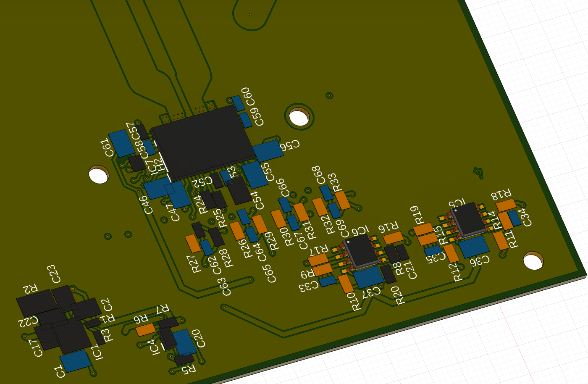Screen dimensions: 588x384
Task: Click the C60 capacitor
Action: pyautogui.click(x=238, y=103)
